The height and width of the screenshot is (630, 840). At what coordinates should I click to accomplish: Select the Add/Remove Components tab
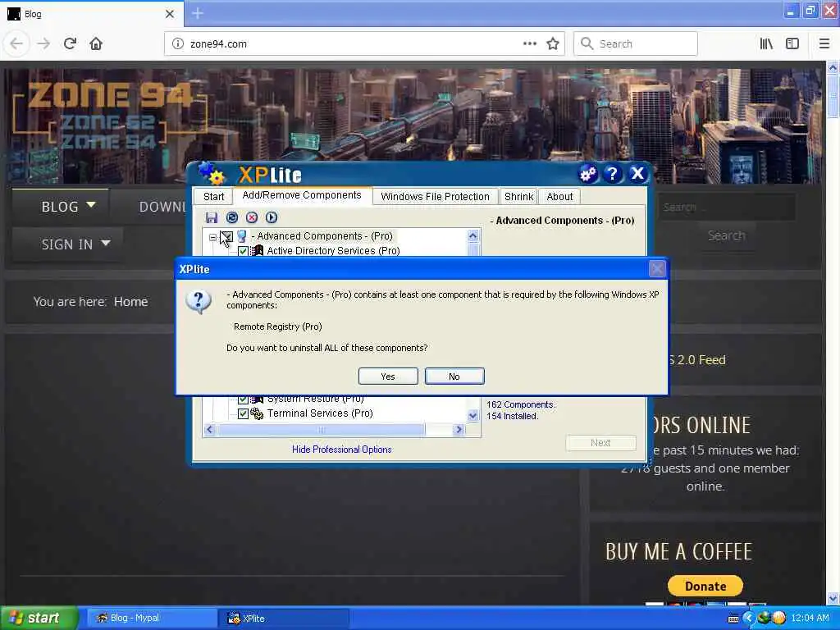pos(302,195)
